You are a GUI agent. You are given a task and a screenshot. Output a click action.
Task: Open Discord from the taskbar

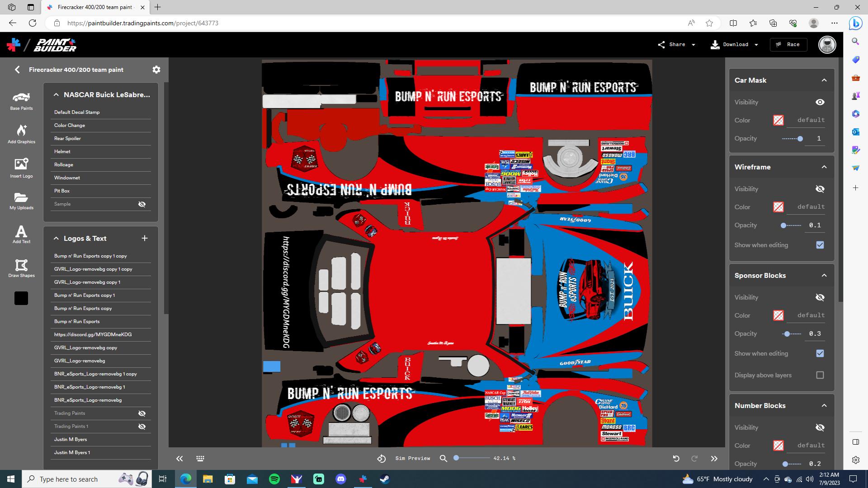[x=341, y=479]
